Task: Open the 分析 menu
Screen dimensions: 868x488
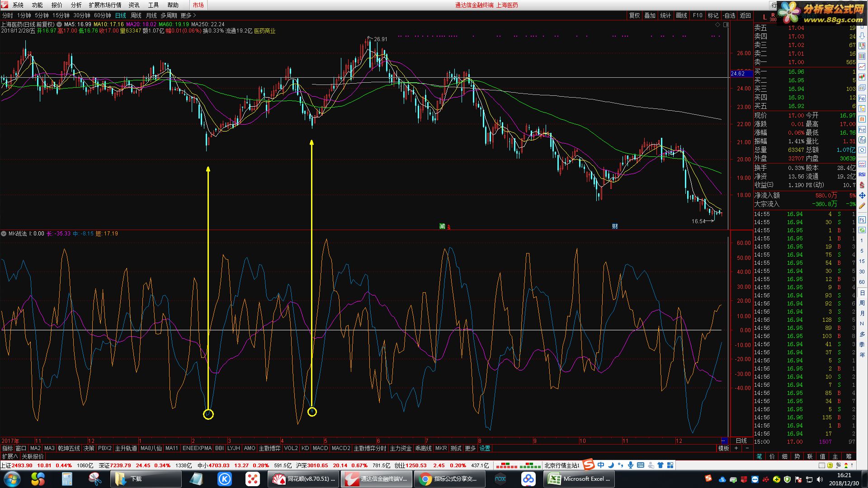Action: [x=76, y=5]
